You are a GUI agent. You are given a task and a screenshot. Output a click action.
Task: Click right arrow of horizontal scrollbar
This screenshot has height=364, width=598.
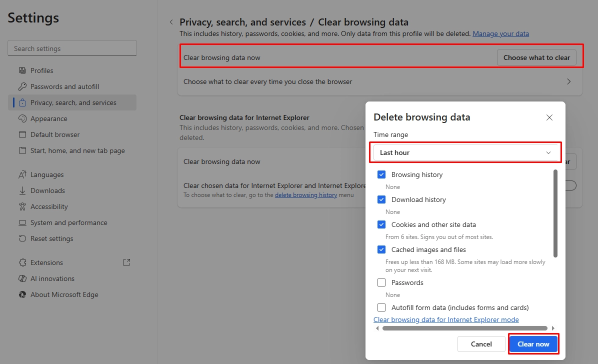[553, 328]
